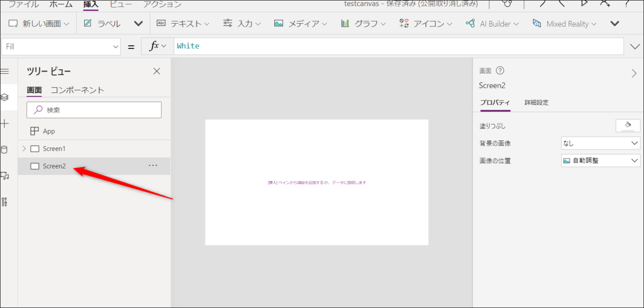Click the share user icon
The width and height of the screenshot is (644, 308).
[605, 3]
